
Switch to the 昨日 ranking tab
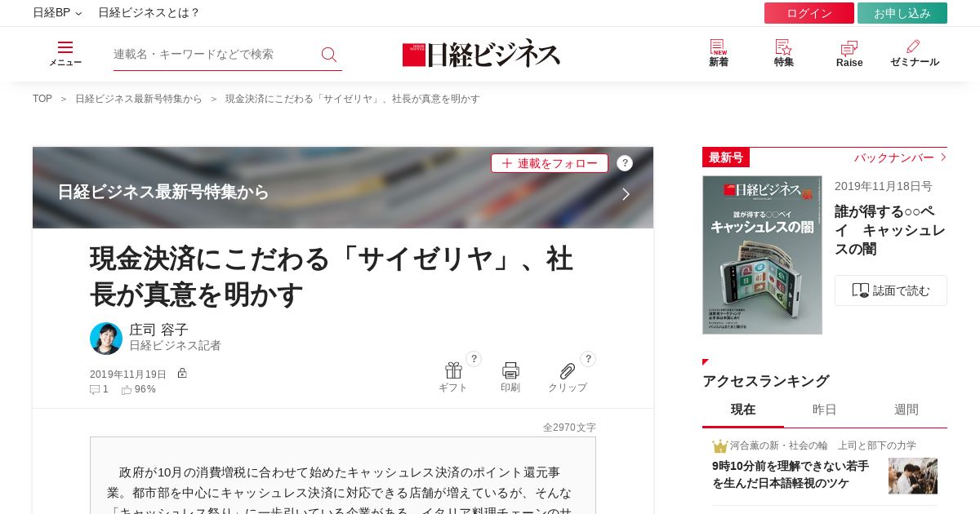pos(825,410)
